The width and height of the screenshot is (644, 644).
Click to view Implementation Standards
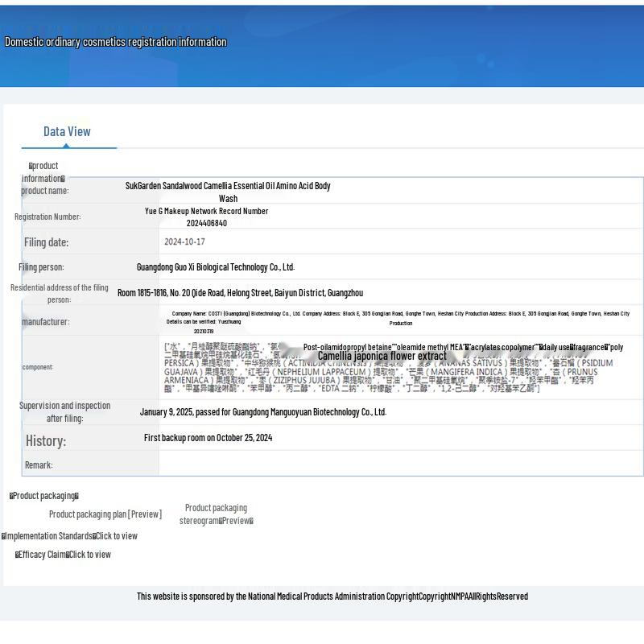point(115,536)
